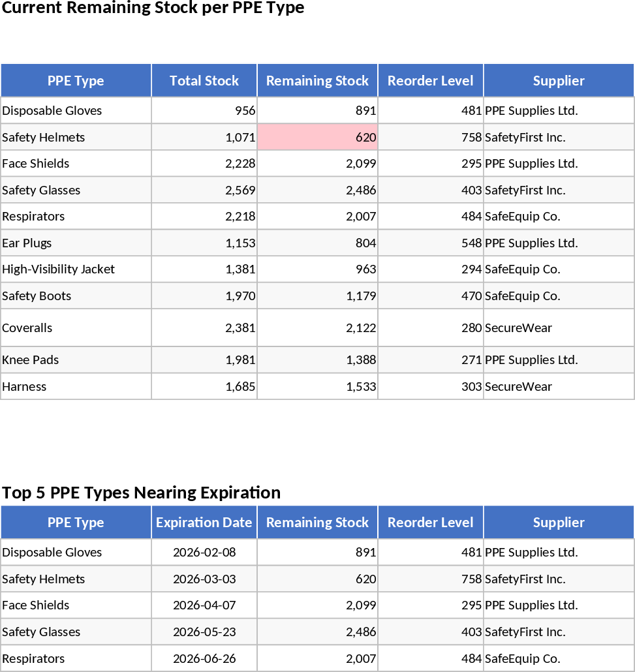Click the Top 5 PPE Types Nearing Expiration title
635x672 pixels.
click(141, 493)
